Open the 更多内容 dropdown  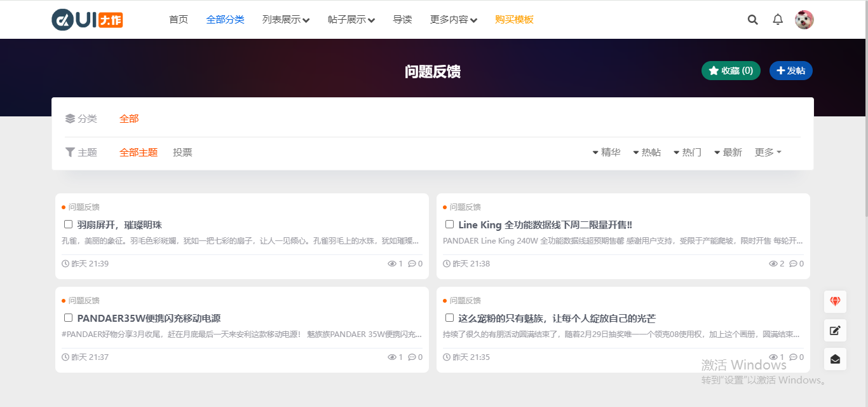coord(453,20)
